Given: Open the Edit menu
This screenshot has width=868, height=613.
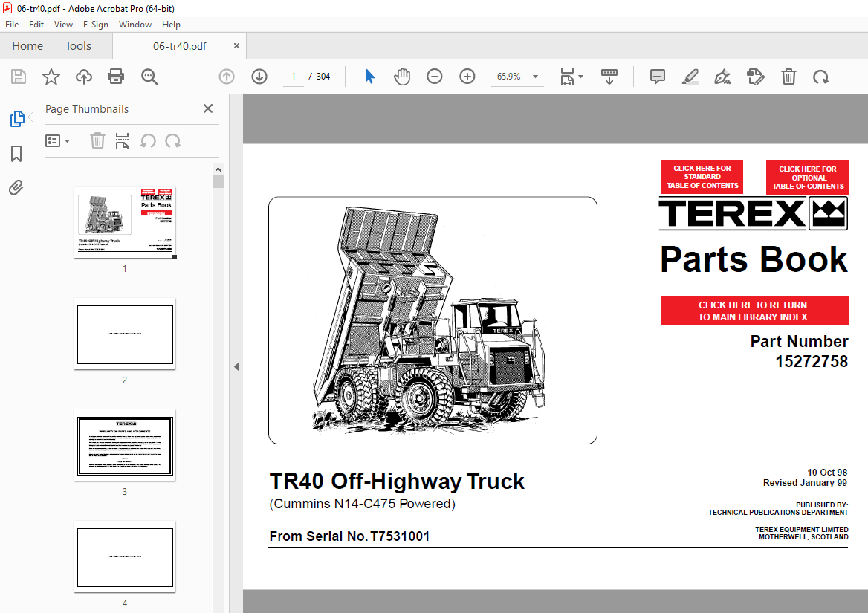Looking at the screenshot, I should click(36, 25).
